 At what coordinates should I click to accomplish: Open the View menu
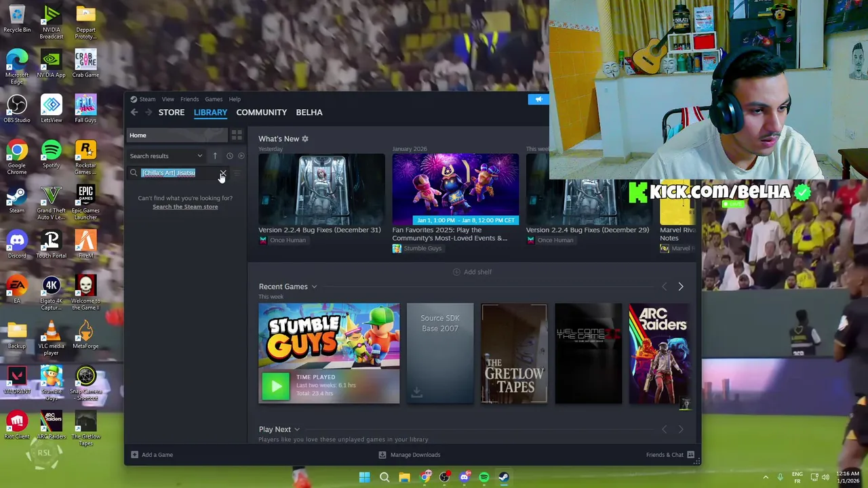coord(167,99)
